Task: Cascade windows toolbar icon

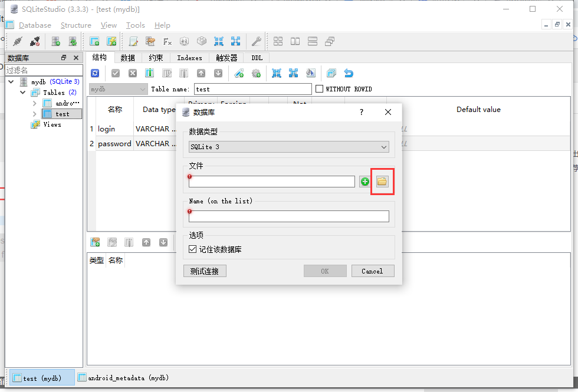Action: click(330, 41)
